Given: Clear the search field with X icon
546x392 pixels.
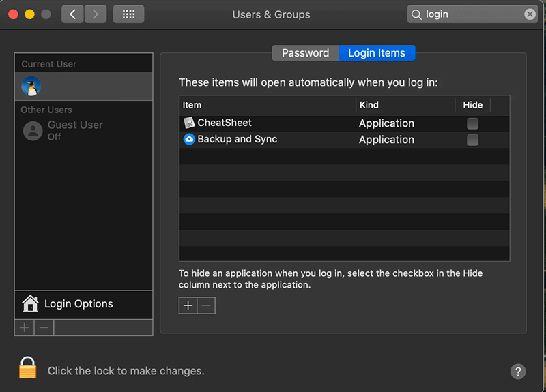Looking at the screenshot, I should pos(530,14).
